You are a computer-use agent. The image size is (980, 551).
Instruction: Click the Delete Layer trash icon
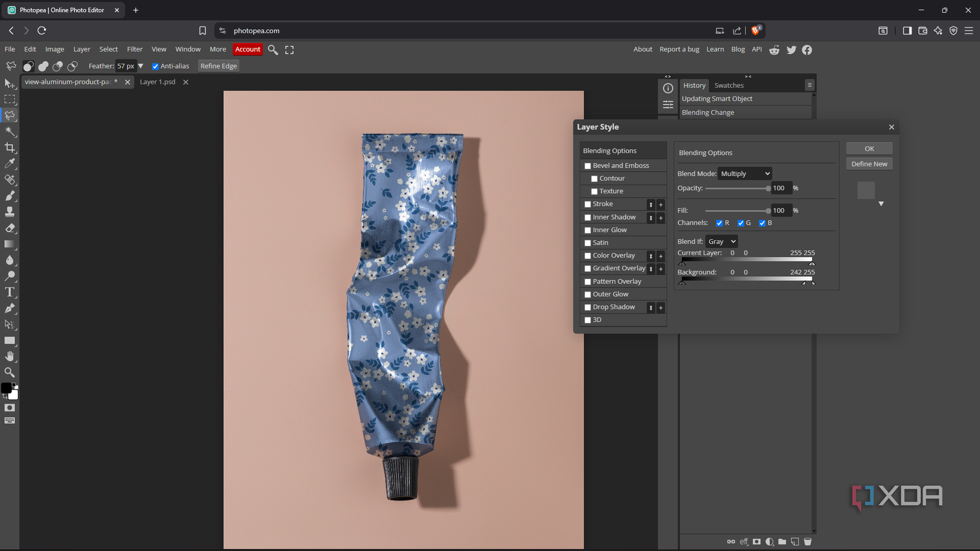[x=808, y=541]
